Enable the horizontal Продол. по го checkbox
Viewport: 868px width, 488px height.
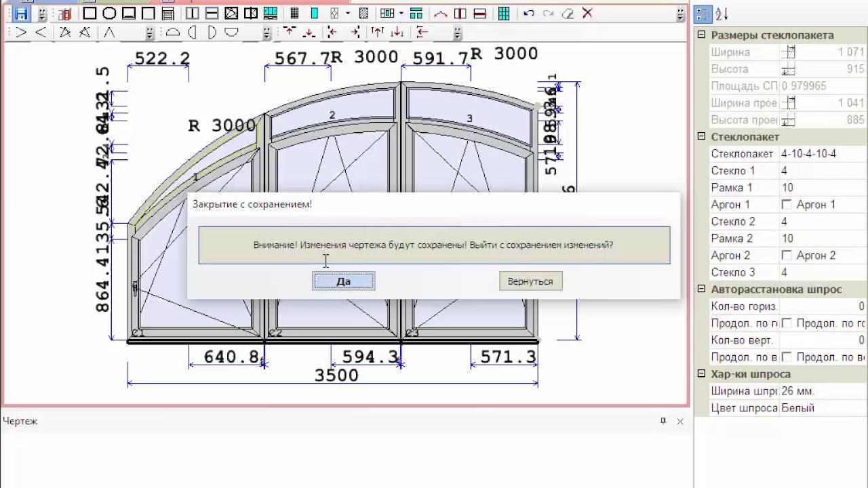pyautogui.click(x=787, y=323)
